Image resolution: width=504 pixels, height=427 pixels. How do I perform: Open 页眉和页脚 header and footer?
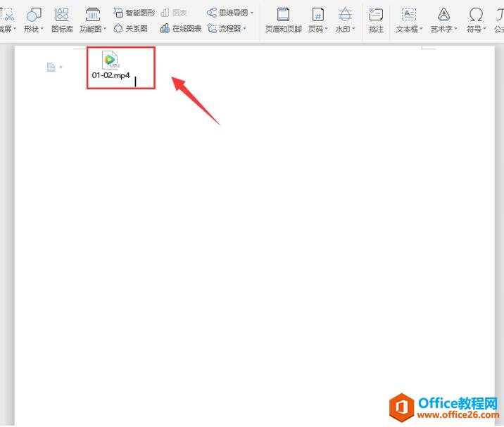(x=282, y=19)
